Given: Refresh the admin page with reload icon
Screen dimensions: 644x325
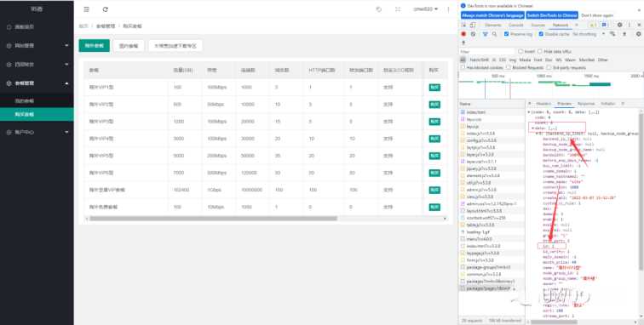Looking at the screenshot, I should (x=106, y=9).
